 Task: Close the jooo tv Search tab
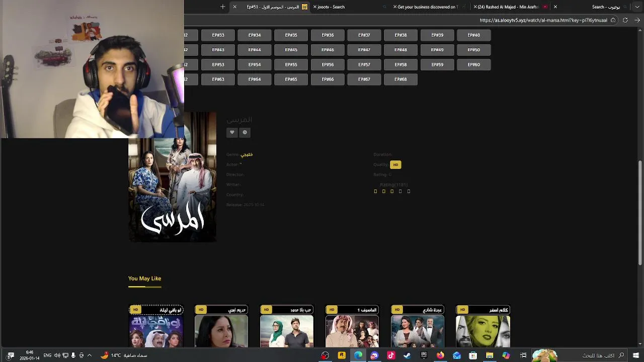pyautogui.click(x=315, y=7)
